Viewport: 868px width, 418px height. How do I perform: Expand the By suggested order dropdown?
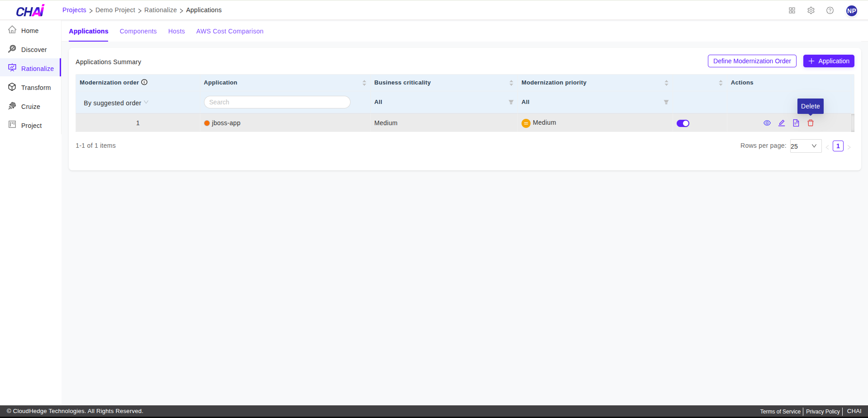click(116, 103)
